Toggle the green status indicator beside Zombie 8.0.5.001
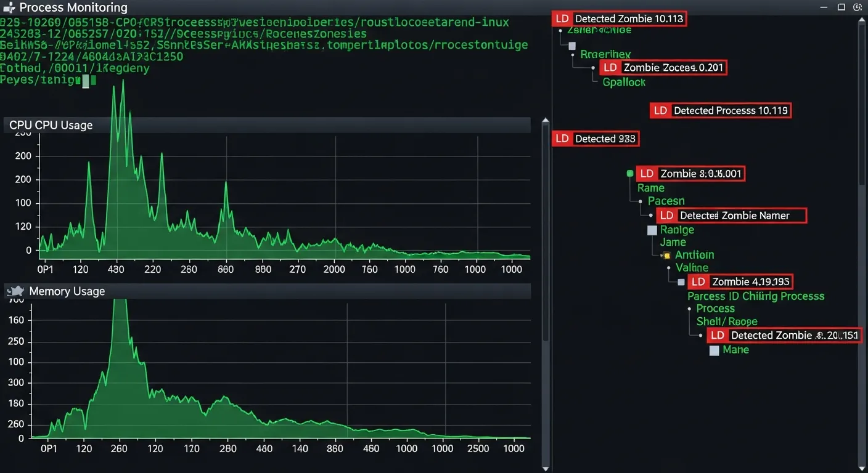Screen dimensions: 868x473 [x=629, y=173]
